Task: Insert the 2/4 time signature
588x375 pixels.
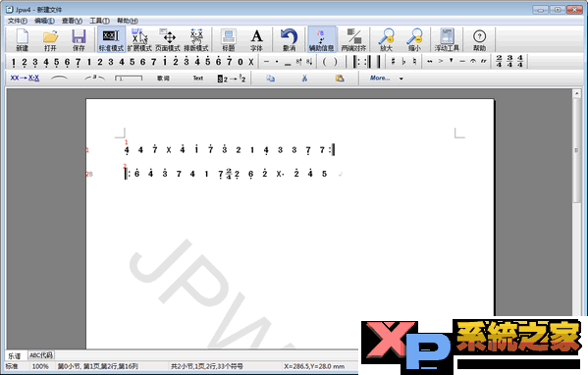Action: tap(499, 61)
